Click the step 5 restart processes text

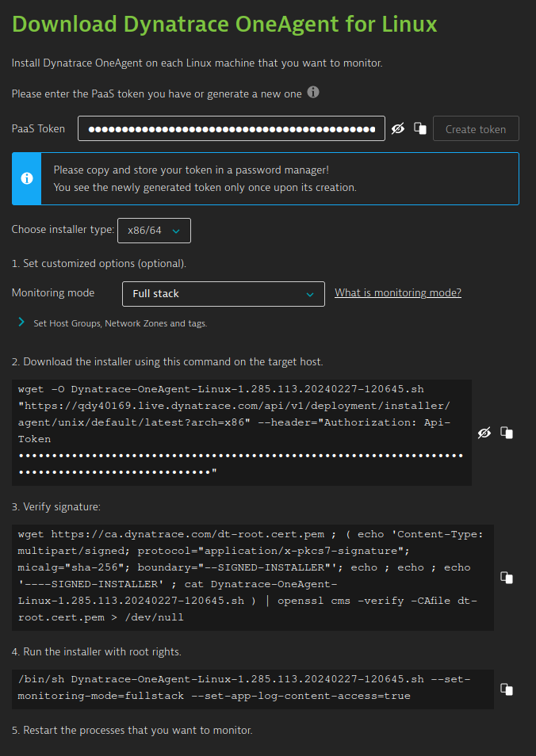coord(132,730)
